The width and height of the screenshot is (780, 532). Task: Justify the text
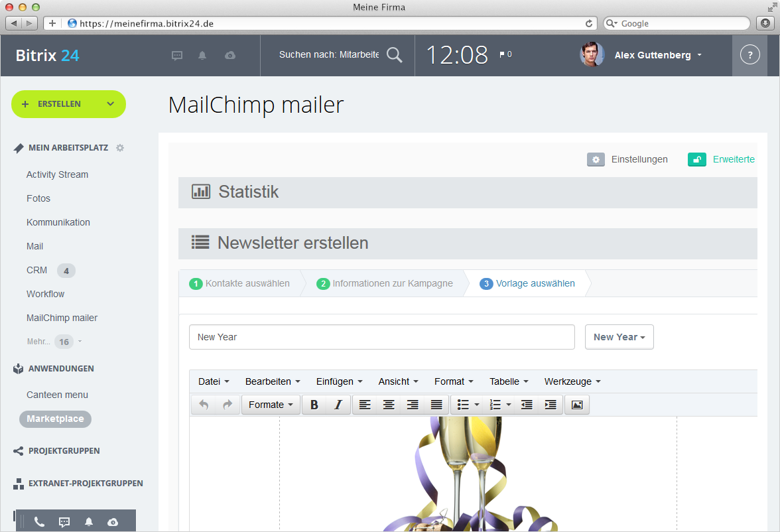coord(436,405)
